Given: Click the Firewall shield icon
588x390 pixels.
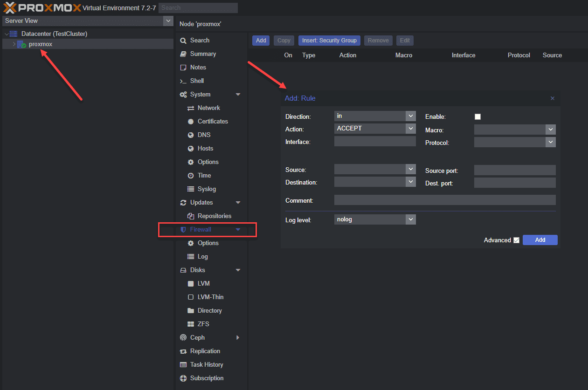Looking at the screenshot, I should coord(183,230).
